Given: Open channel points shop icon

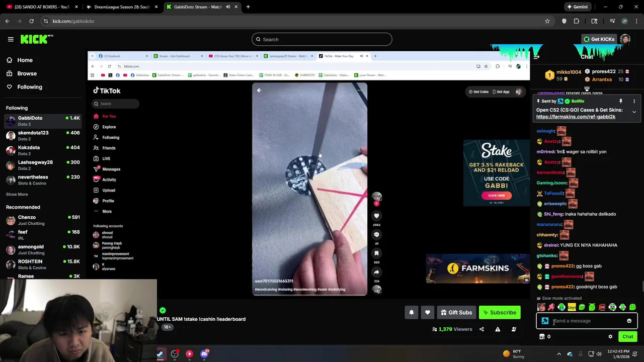Looking at the screenshot, I should click(x=542, y=337).
